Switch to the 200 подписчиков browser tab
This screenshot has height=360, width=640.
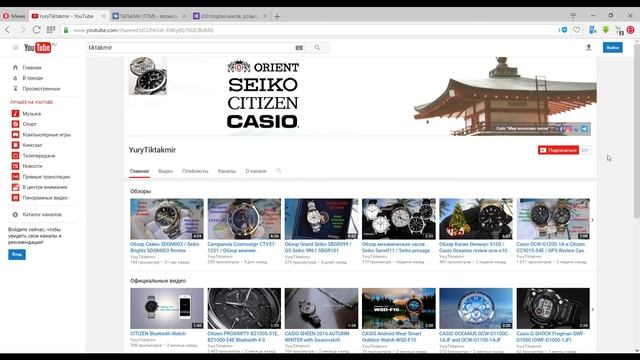point(230,16)
